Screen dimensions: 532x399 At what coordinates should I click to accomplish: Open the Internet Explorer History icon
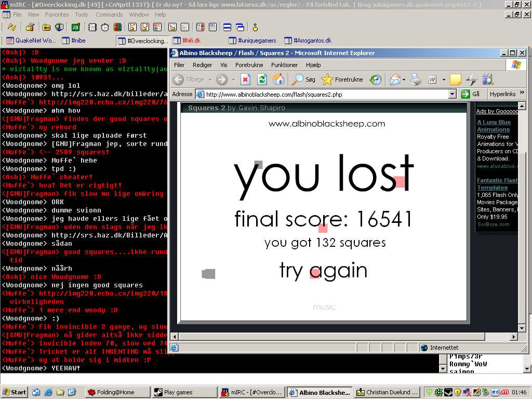click(x=375, y=79)
